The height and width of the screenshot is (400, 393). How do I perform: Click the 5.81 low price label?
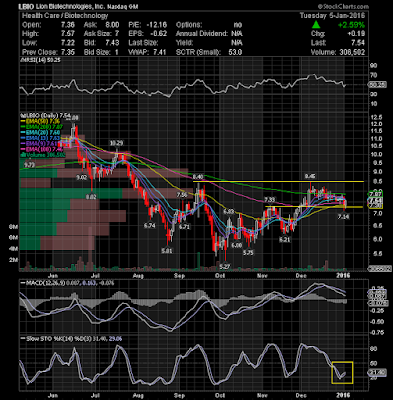tap(167, 251)
